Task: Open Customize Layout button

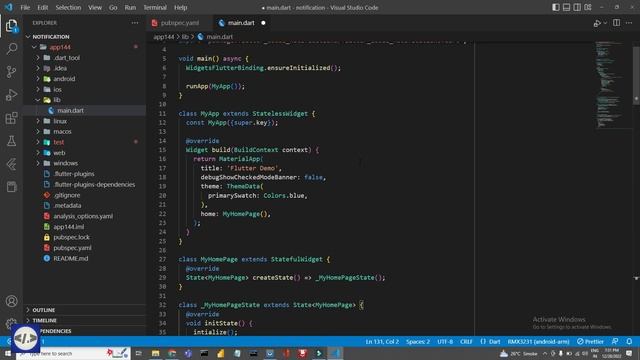Action: (x=588, y=7)
